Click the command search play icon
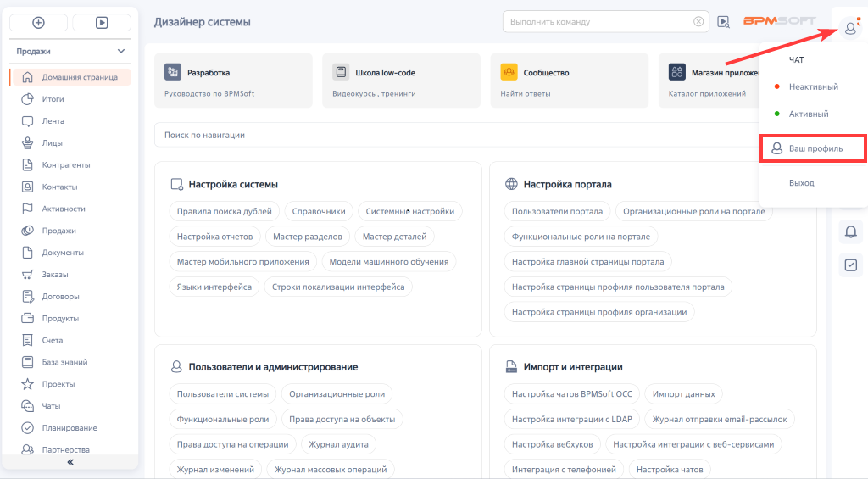The width and height of the screenshot is (868, 479). point(723,22)
